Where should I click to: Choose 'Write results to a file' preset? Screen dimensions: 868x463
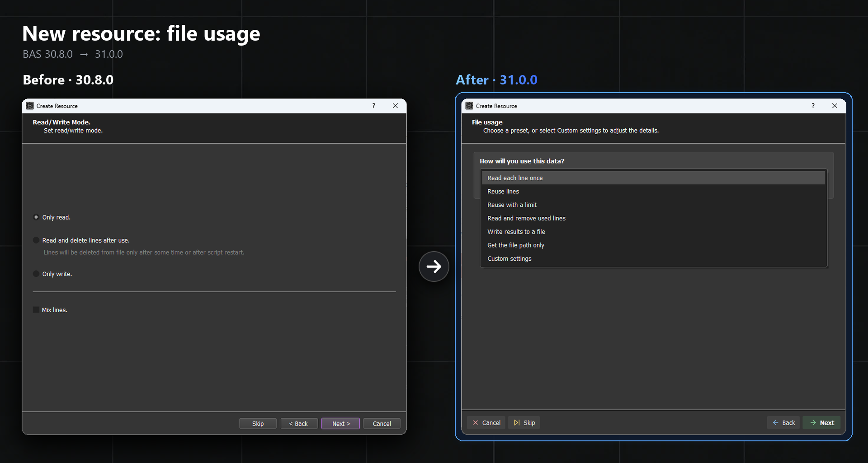[653, 232]
